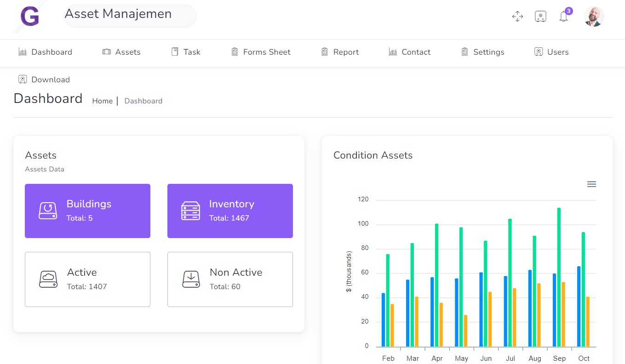This screenshot has height=364, width=625.
Task: Click the fullscreen move arrows icon
Action: coord(517,17)
